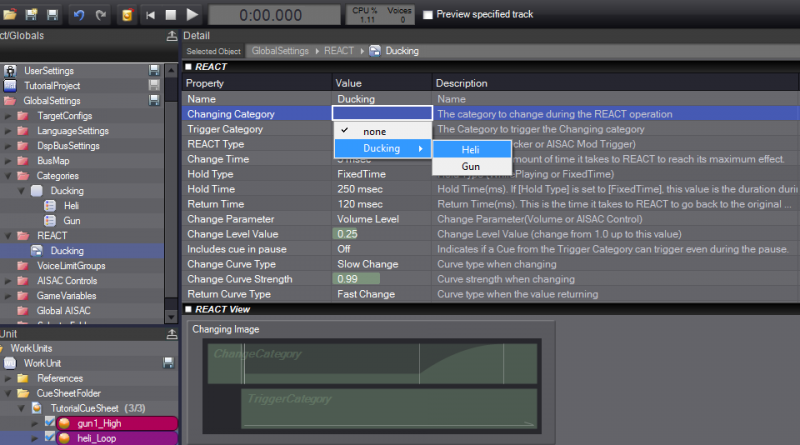
Task: Click the save icon beside UserSettings
Action: point(154,71)
